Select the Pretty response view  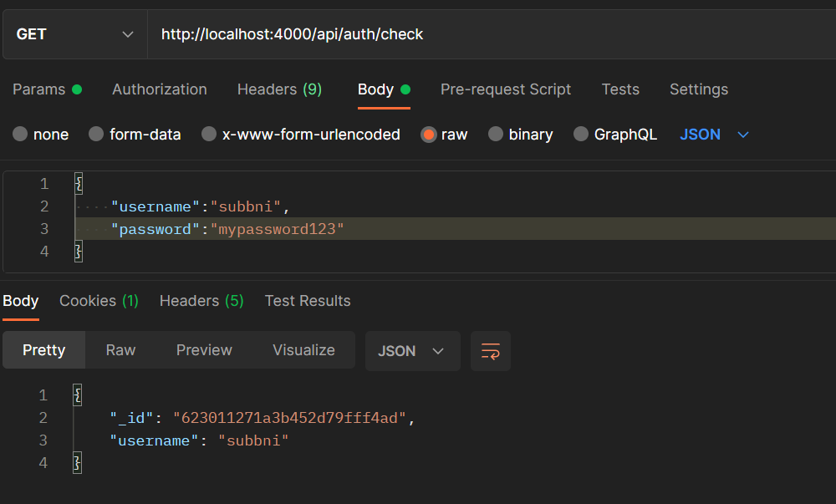[x=43, y=350]
